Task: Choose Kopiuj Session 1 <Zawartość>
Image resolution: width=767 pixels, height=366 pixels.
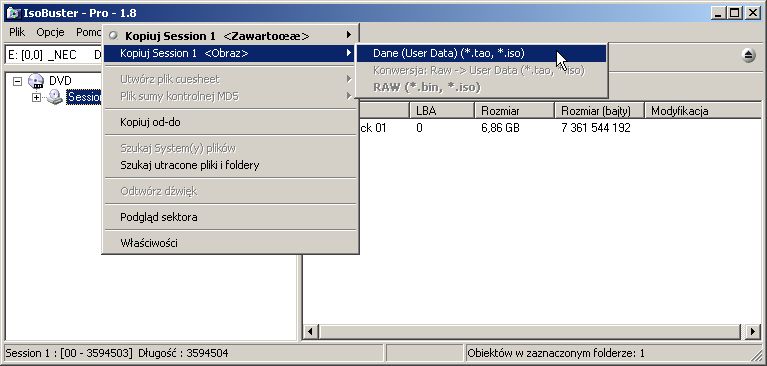Action: 230,36
